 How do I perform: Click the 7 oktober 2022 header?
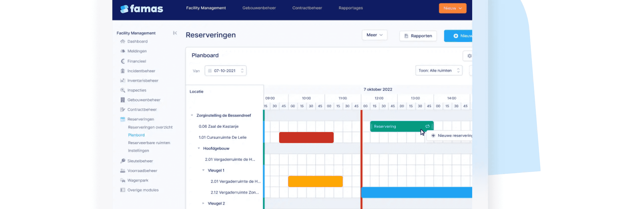coord(378,89)
